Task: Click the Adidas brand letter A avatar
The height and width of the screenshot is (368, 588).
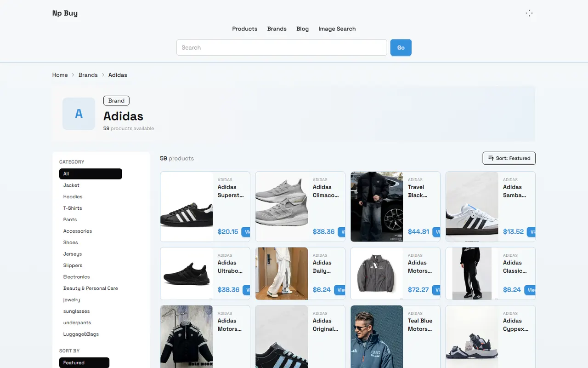Action: coord(79,114)
